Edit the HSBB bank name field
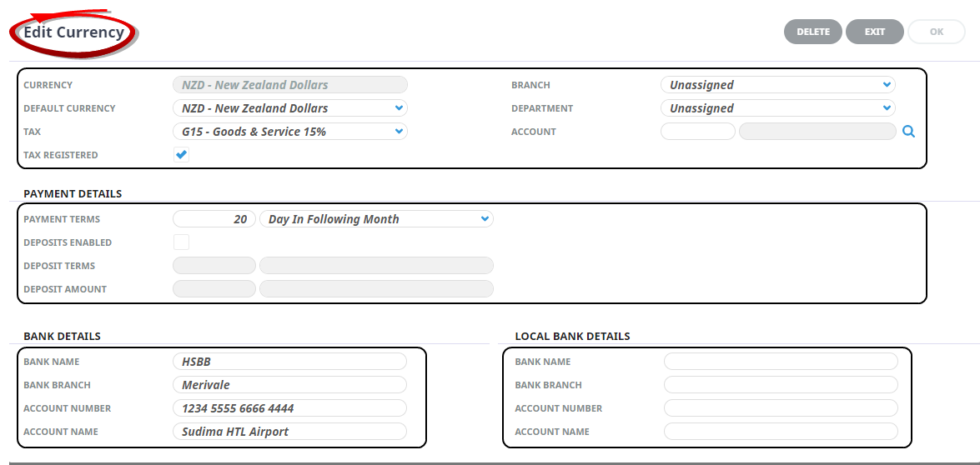The width and height of the screenshot is (980, 465). (x=289, y=362)
